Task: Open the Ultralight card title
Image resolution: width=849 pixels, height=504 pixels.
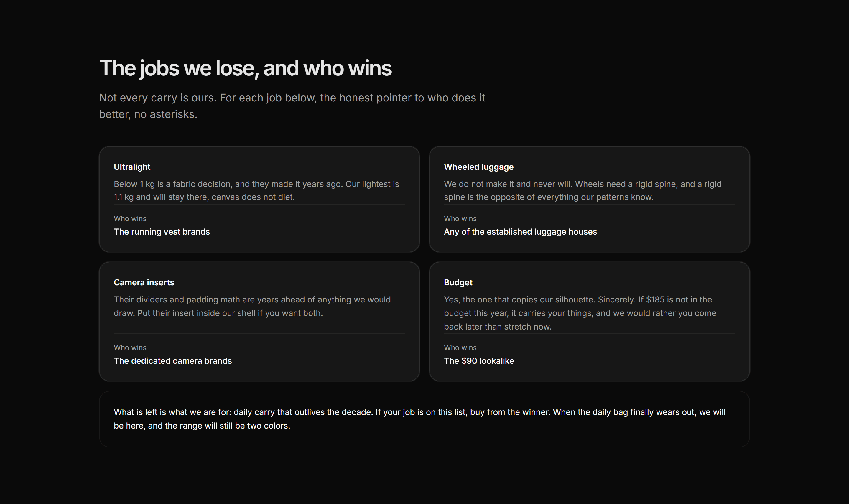Action: pyautogui.click(x=132, y=167)
